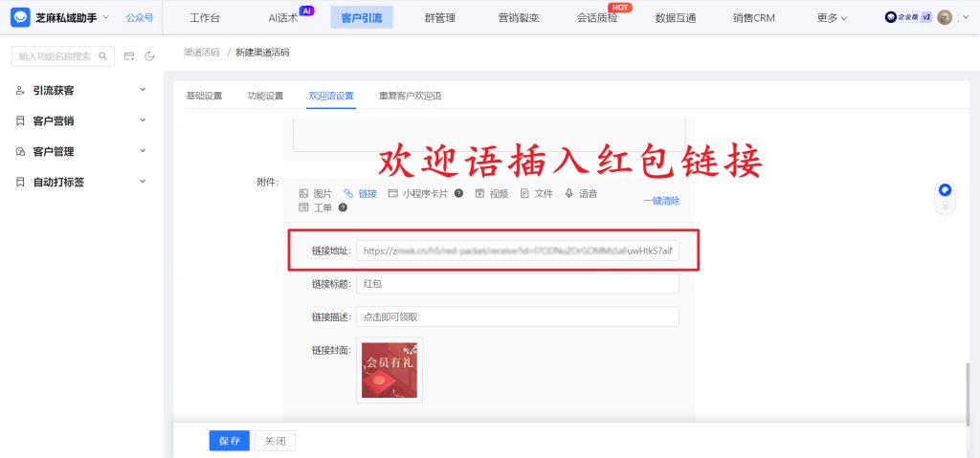980x458 pixels.
Task: Open the user avatar in the top bar
Action: [x=945, y=17]
